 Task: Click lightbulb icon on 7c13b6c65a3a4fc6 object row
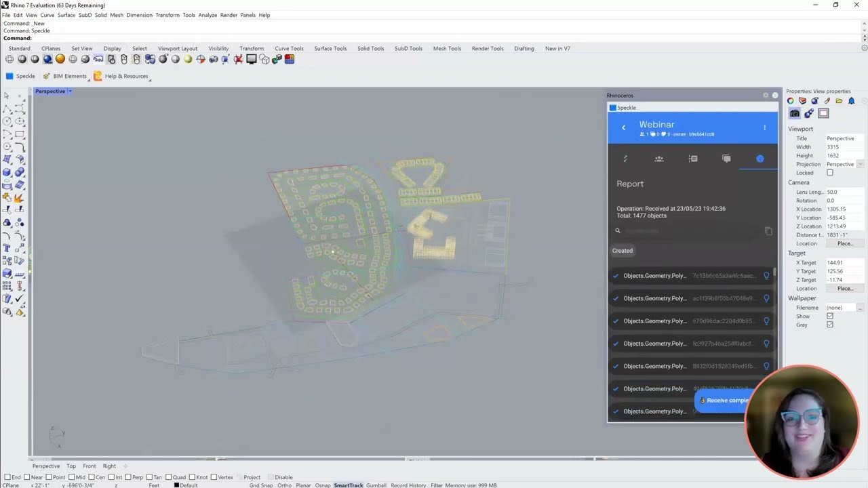coord(766,276)
